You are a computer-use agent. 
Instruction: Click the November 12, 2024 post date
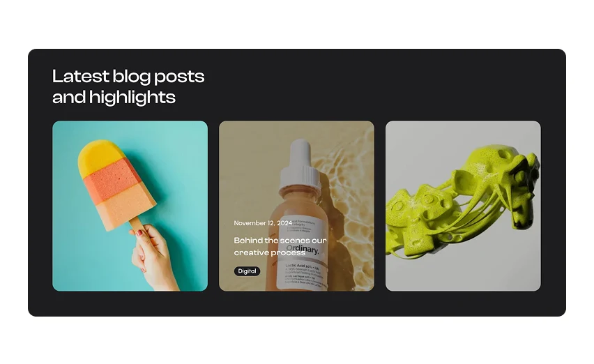point(263,223)
